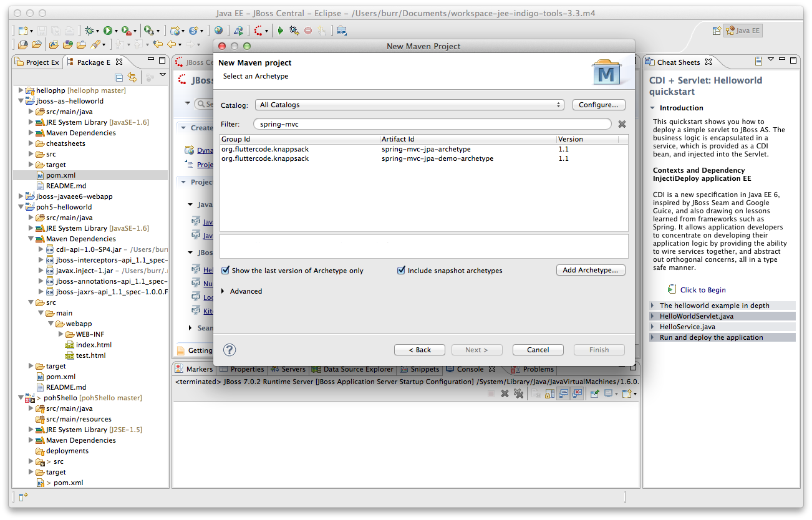Viewport: 812px width, 520px height.
Task: Select the spring-mvc-jpa-archetype row
Action: pos(423,149)
